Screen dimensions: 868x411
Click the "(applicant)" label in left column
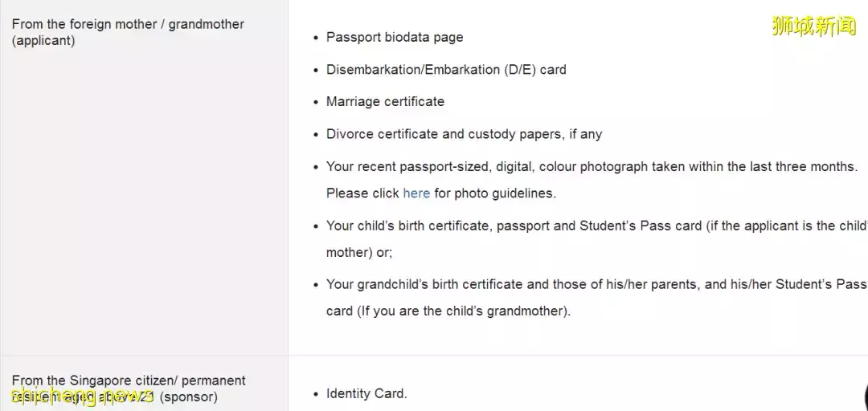(x=43, y=41)
